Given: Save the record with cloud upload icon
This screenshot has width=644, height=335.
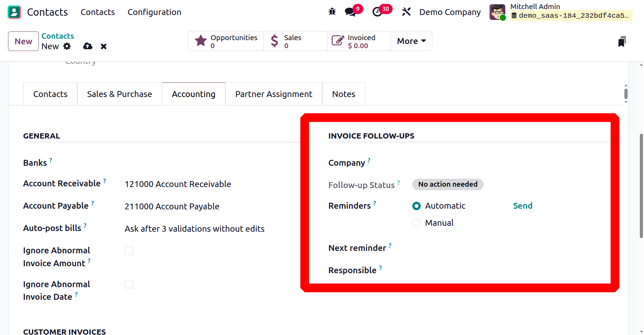Looking at the screenshot, I should (x=88, y=46).
